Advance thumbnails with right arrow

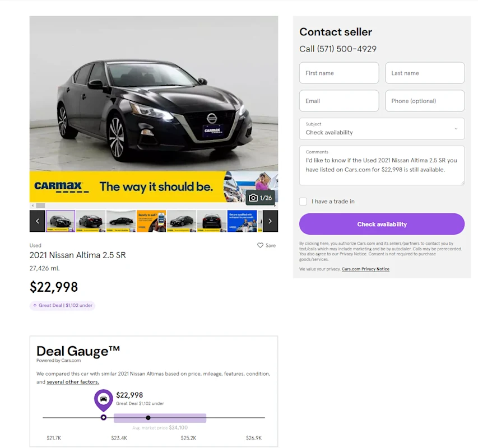(270, 221)
